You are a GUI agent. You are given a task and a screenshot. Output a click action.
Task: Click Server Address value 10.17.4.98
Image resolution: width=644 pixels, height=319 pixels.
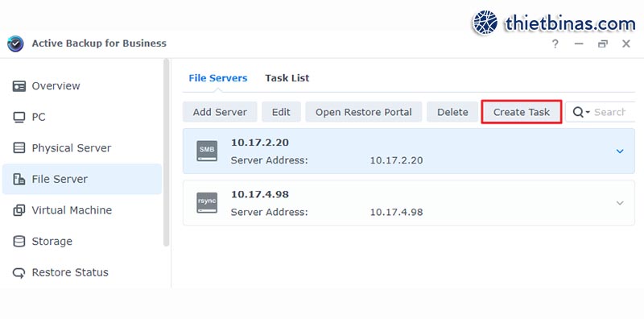pyautogui.click(x=396, y=212)
